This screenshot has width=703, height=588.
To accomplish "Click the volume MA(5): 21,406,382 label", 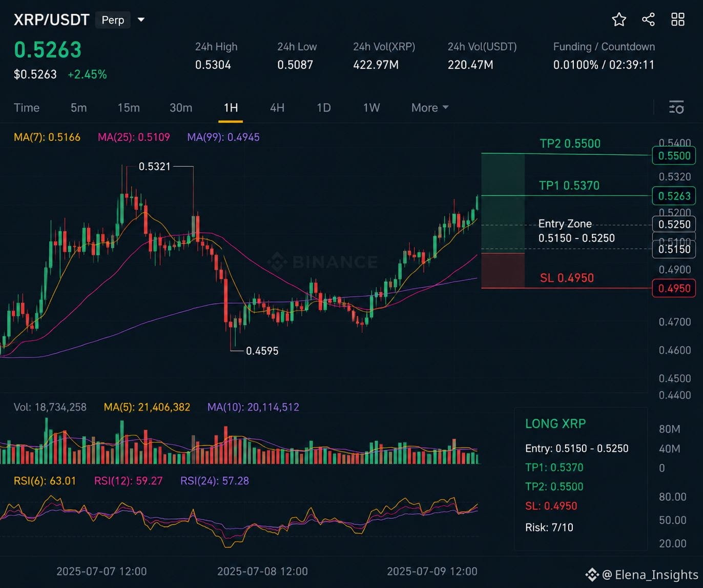I will [147, 407].
